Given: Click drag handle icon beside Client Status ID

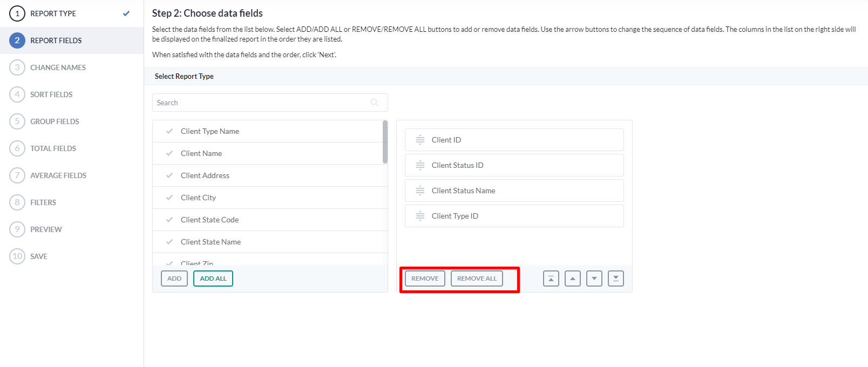Looking at the screenshot, I should pos(420,165).
